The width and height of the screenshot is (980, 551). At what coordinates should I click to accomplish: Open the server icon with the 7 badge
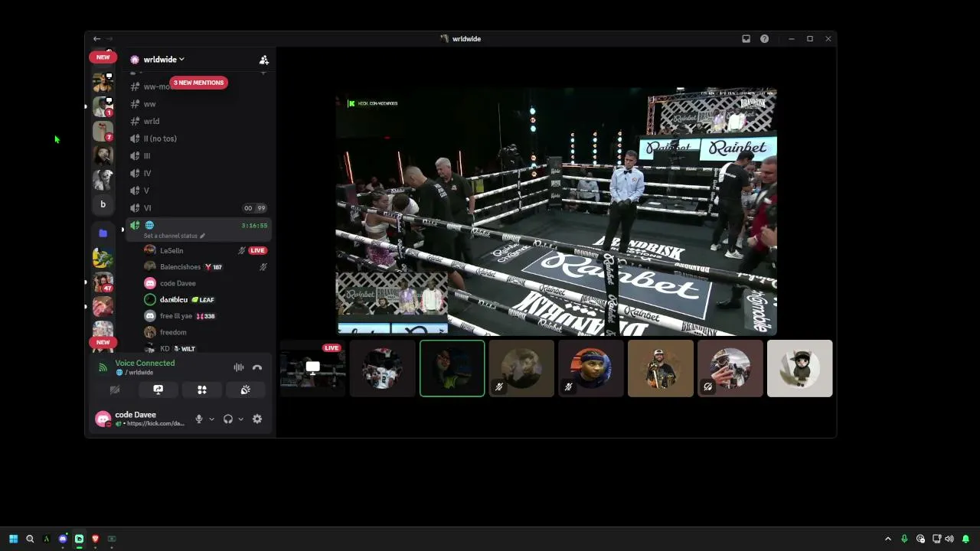(103, 132)
